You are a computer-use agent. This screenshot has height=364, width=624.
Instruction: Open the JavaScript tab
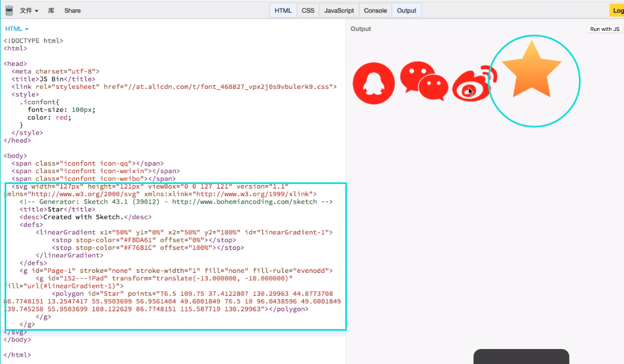tap(338, 10)
